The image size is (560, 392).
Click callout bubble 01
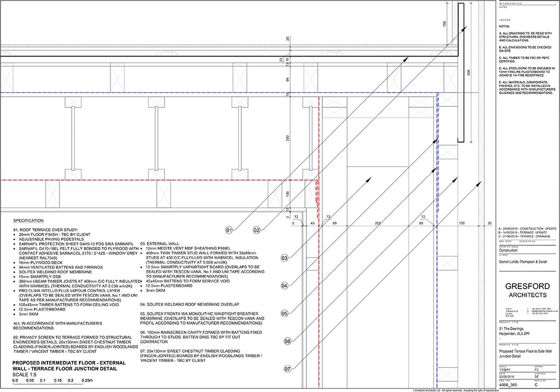(230, 230)
